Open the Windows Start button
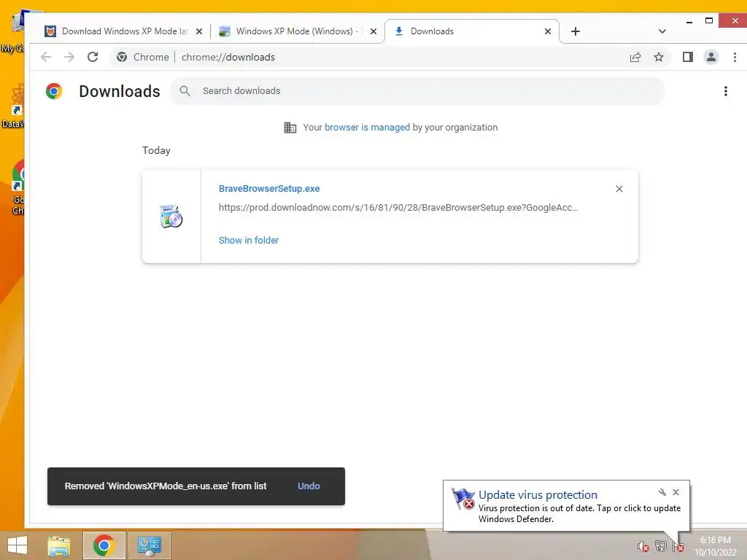 click(x=18, y=545)
